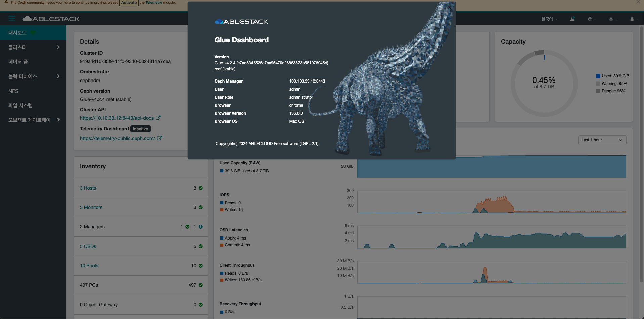Image resolution: width=644 pixels, height=319 pixels.
Task: Expand the 오브젝트 게이트웨이 submenu chevron
Action: coord(58,120)
